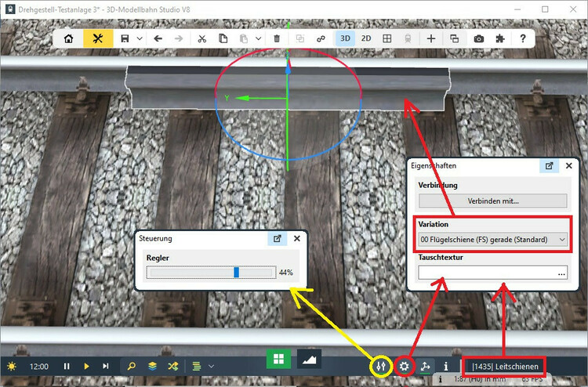Add new object with plus icon

(x=431, y=38)
